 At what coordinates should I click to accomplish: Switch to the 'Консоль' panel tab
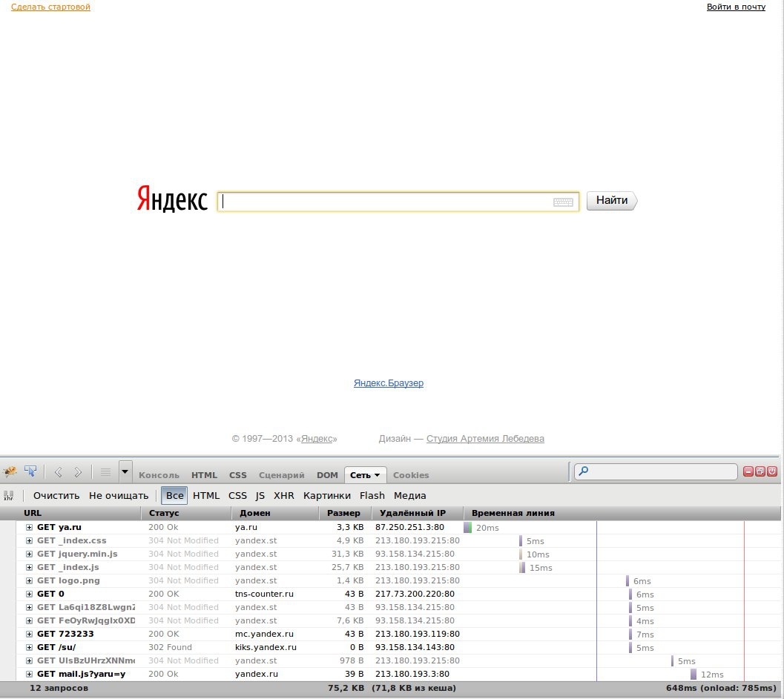click(x=159, y=475)
